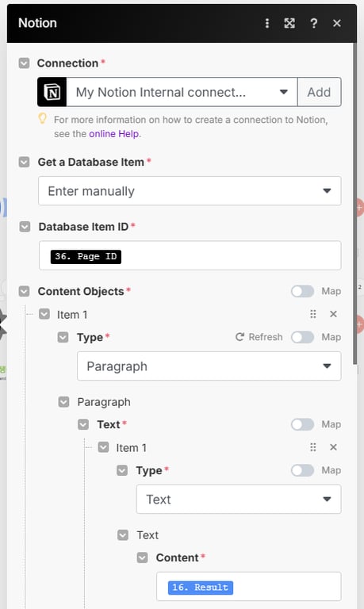Image resolution: width=364 pixels, height=609 pixels.
Task: Refresh the Type options
Action: point(259,337)
